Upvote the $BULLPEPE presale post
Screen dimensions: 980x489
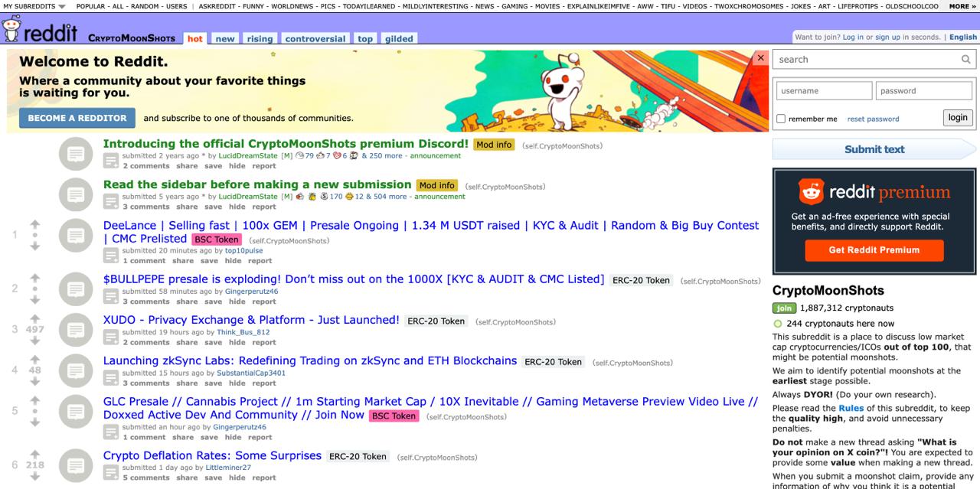click(34, 279)
